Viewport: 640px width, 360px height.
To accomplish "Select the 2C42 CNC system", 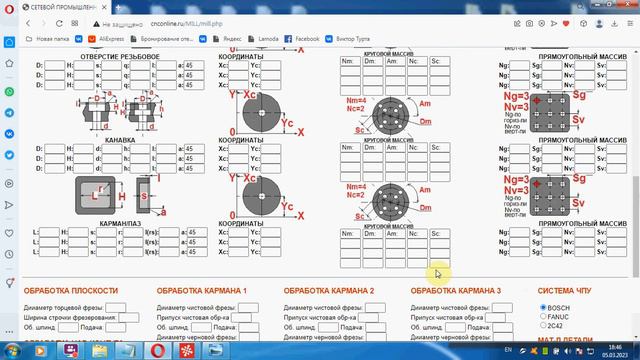I will click(x=543, y=325).
